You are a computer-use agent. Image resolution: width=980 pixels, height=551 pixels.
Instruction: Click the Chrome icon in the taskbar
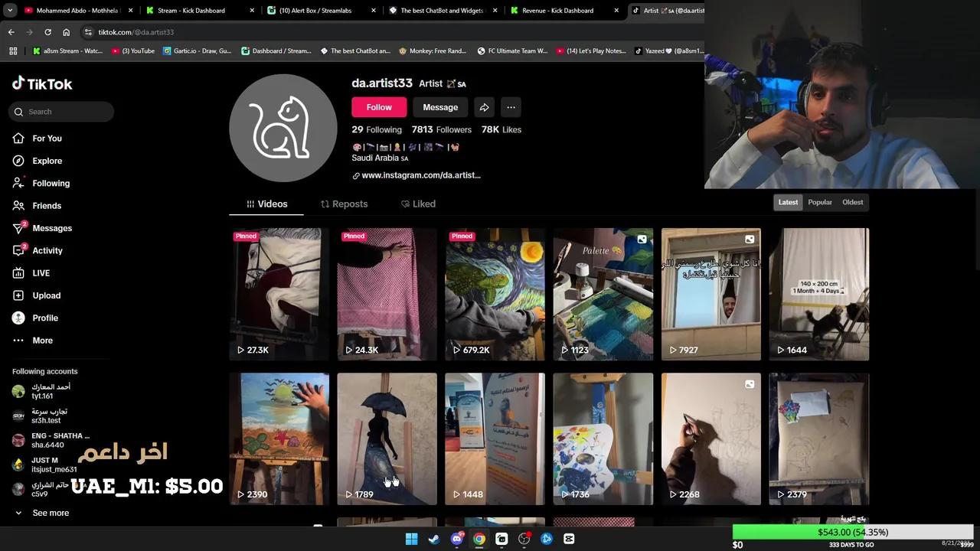click(479, 539)
